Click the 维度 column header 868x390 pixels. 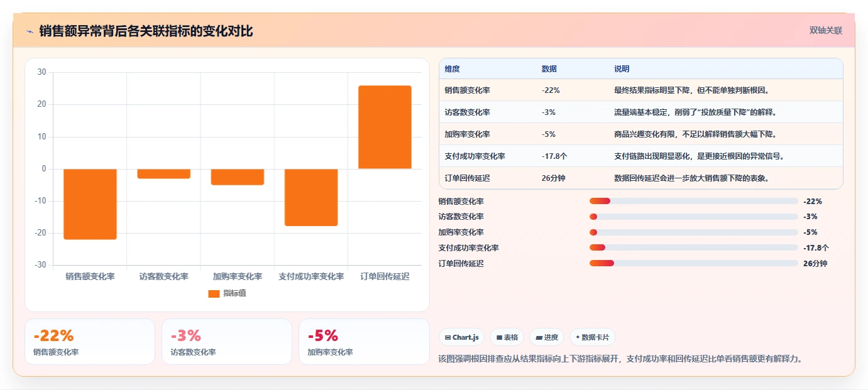coord(452,69)
